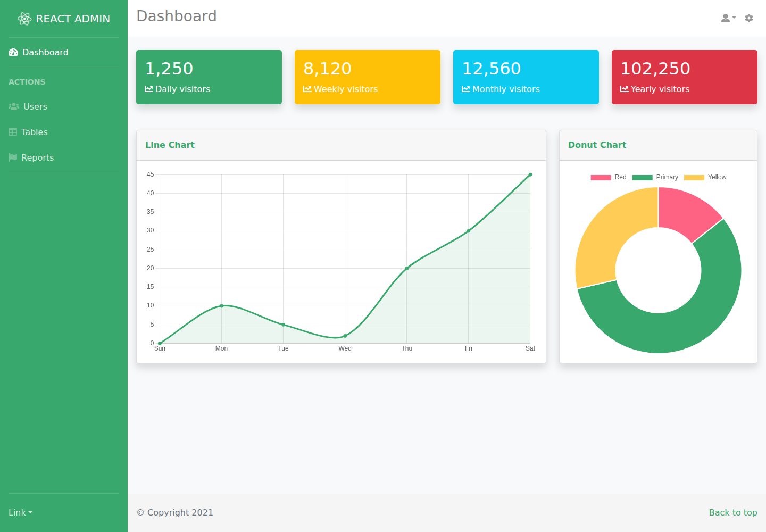766x532 pixels.
Task: Click the Tables grid icon in sidebar
Action: click(x=13, y=132)
